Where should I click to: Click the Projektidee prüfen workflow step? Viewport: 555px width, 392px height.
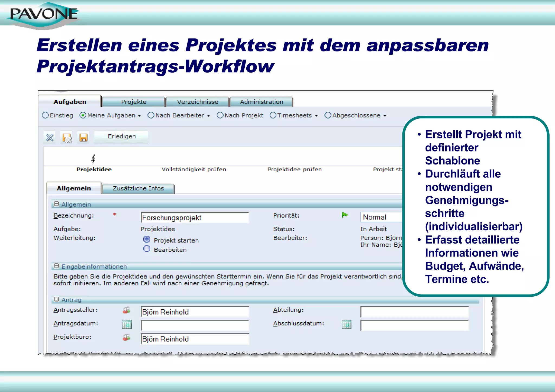tap(295, 169)
